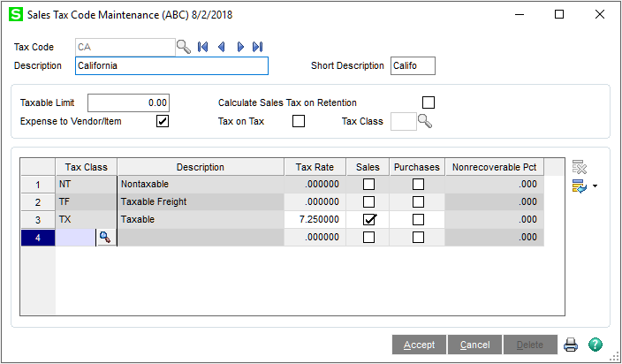
Task: Enable Calculate Sales Tax on Retention
Action: point(429,102)
